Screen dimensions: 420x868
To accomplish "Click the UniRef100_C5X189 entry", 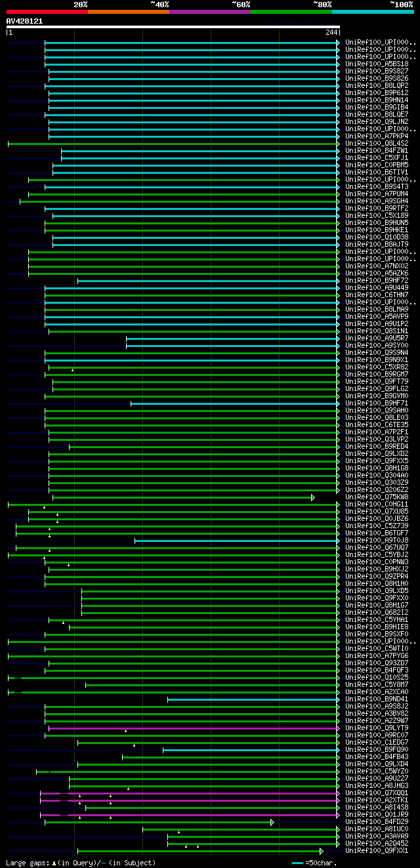I will 377,215.
